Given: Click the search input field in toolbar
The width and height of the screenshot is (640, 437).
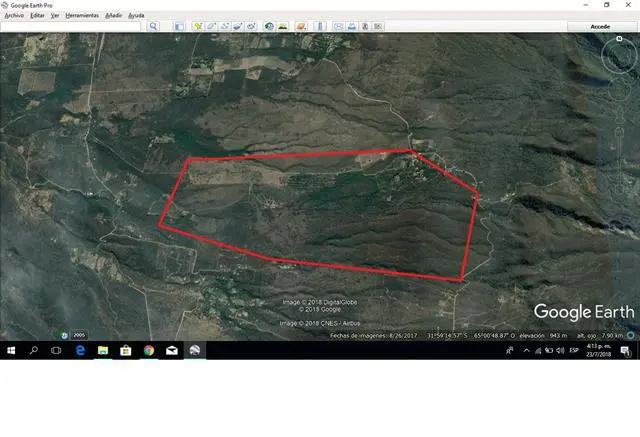Looking at the screenshot, I should pyautogui.click(x=71, y=27).
